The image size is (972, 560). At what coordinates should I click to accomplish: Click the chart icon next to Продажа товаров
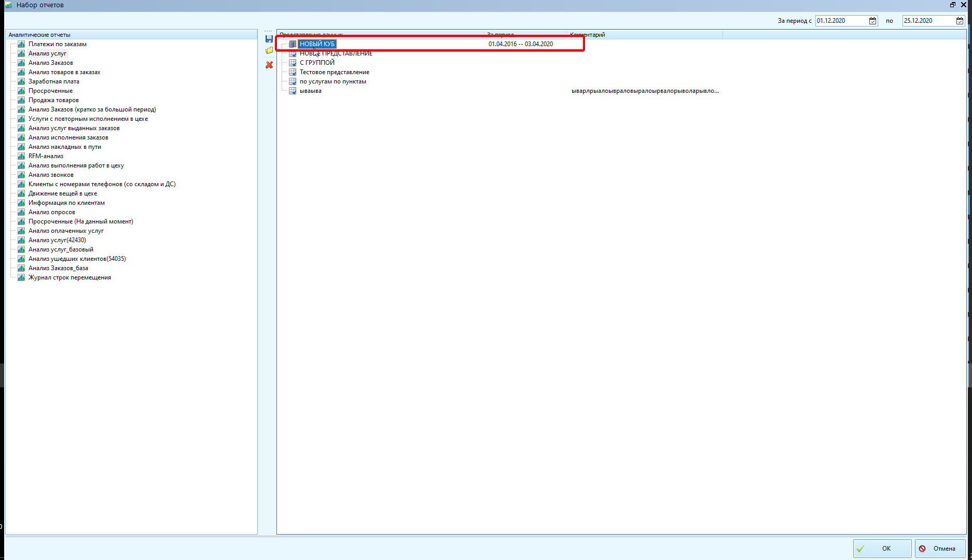click(x=21, y=100)
